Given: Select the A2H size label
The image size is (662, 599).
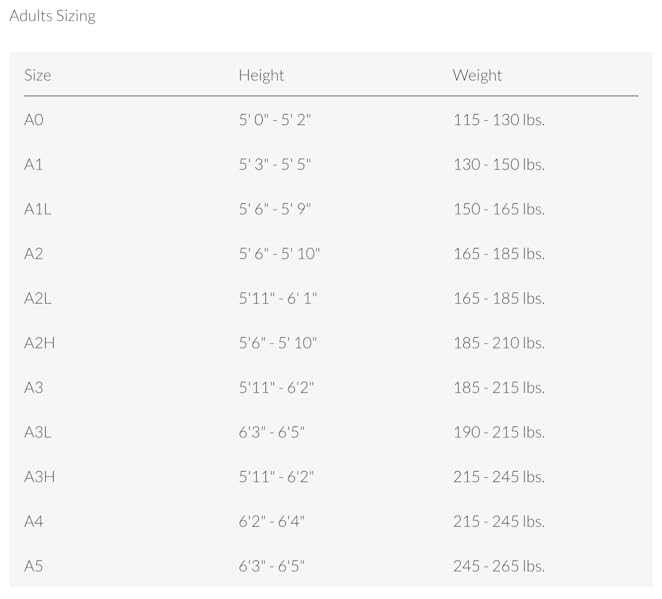Looking at the screenshot, I should (x=40, y=343).
